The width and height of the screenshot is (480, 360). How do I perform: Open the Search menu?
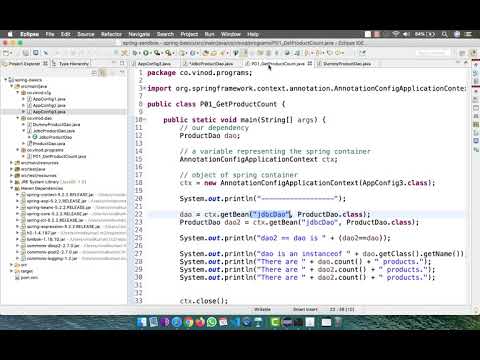tap(165, 34)
